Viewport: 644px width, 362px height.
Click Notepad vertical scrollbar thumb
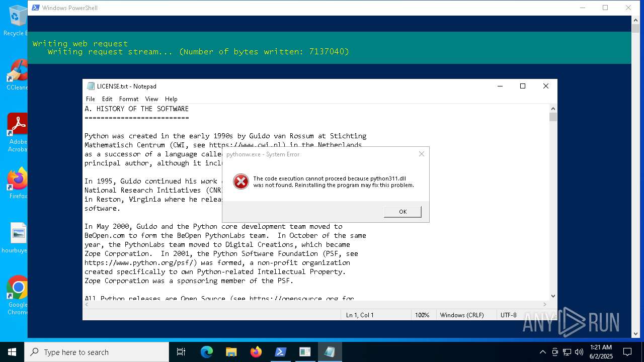click(x=553, y=117)
